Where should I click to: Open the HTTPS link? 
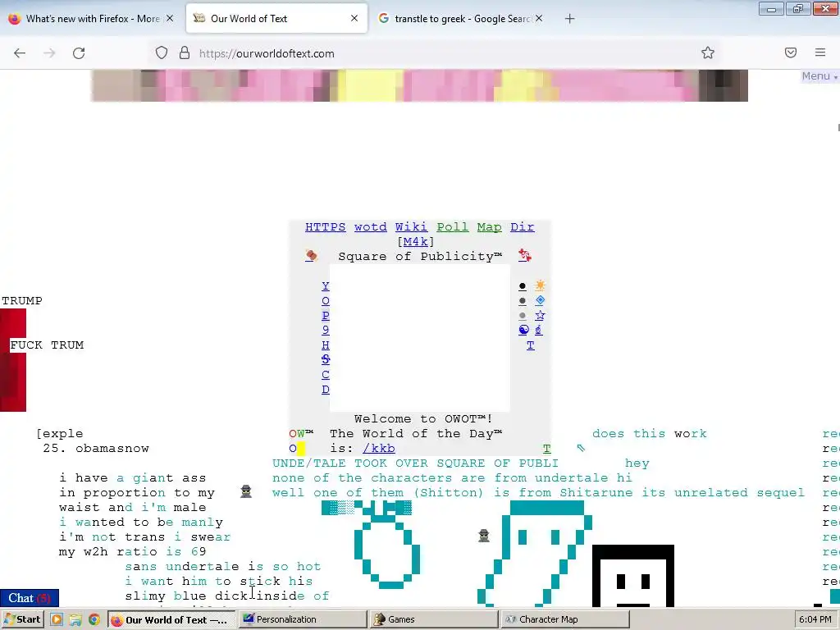[325, 227]
